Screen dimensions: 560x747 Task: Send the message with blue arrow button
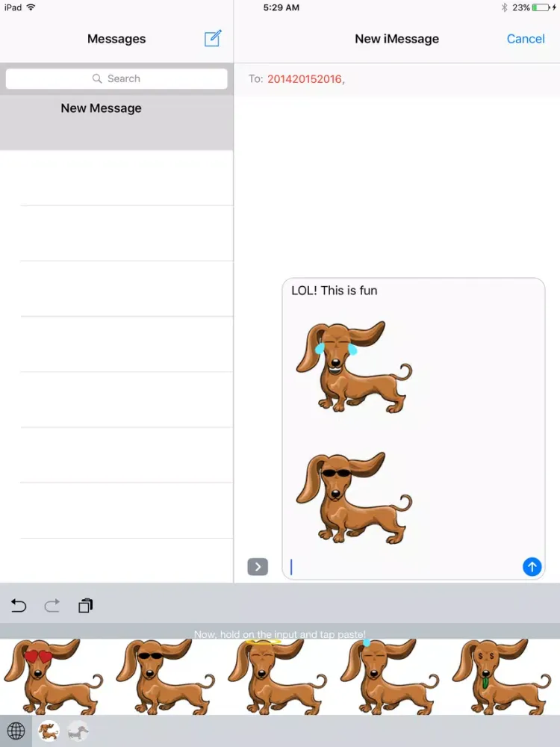pyautogui.click(x=532, y=566)
